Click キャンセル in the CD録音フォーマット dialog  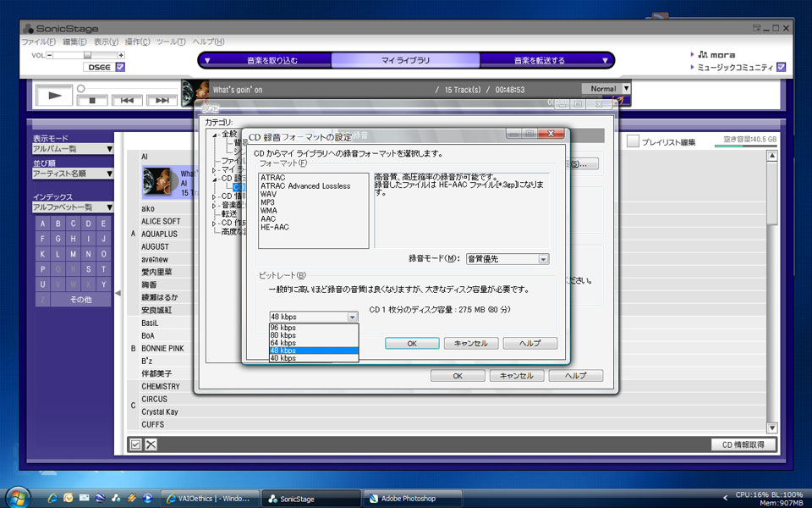click(471, 343)
